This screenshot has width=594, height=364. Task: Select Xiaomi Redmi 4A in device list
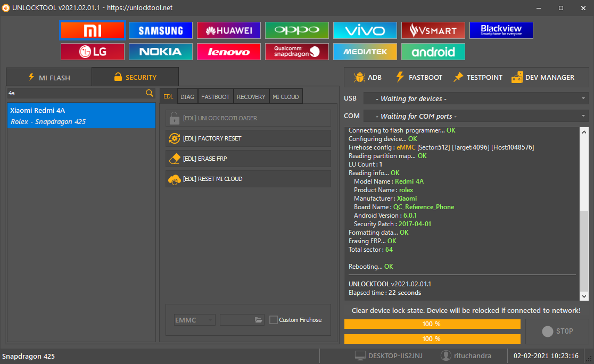click(x=81, y=115)
